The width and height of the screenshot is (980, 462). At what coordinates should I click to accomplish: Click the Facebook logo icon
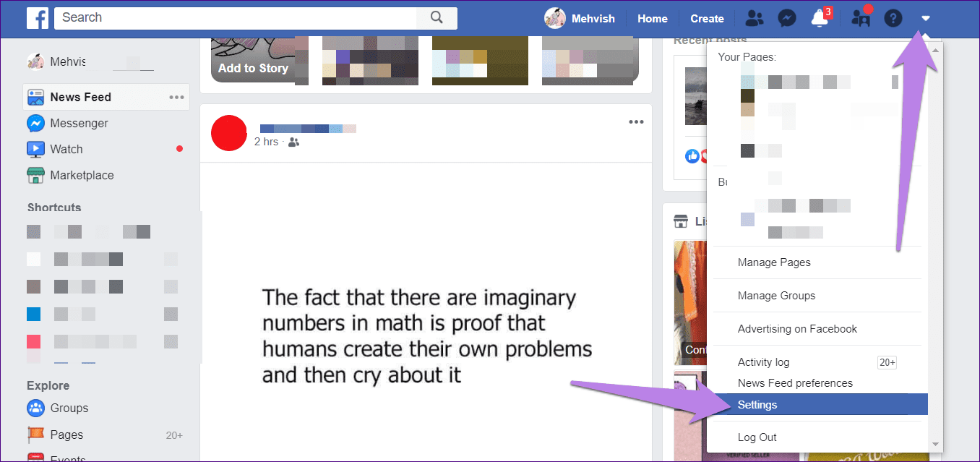38,18
